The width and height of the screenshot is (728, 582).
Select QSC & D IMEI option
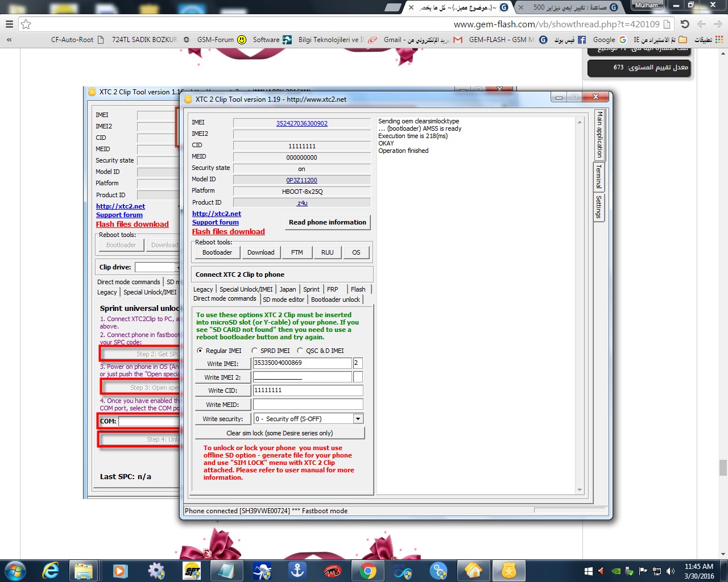[x=320, y=351]
